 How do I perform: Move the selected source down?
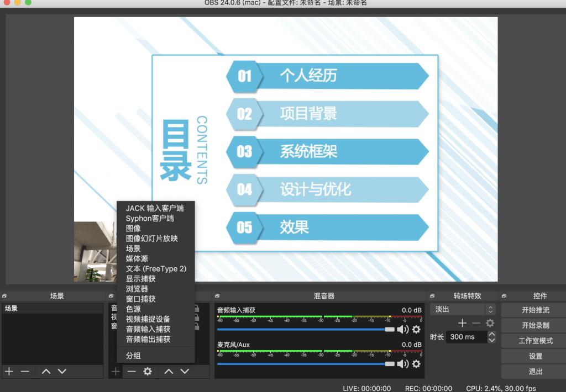coord(184,371)
